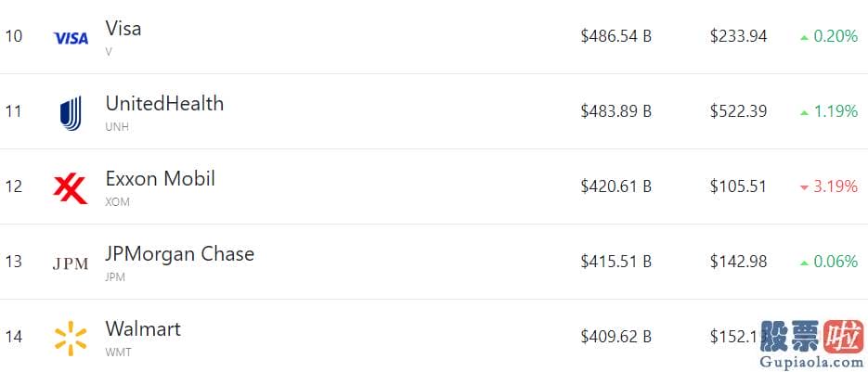Viewport: 868px width, 372px height.
Task: Click the rank 14 row number
Action: click(x=13, y=337)
